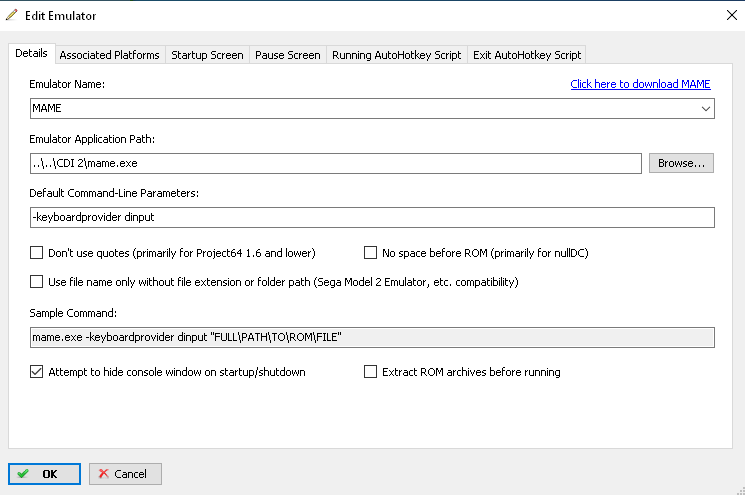Image resolution: width=745 pixels, height=495 pixels.
Task: Enable the Don't use quotes checkbox
Action: [37, 253]
